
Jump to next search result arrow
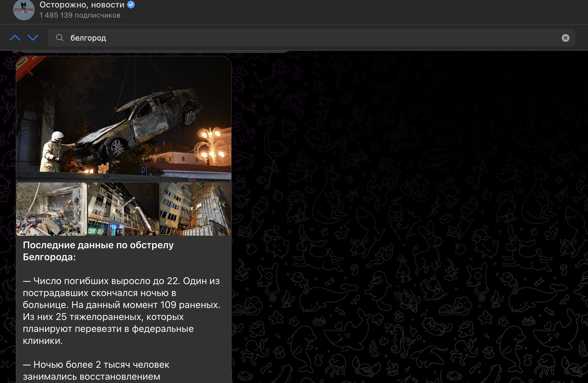pos(33,38)
